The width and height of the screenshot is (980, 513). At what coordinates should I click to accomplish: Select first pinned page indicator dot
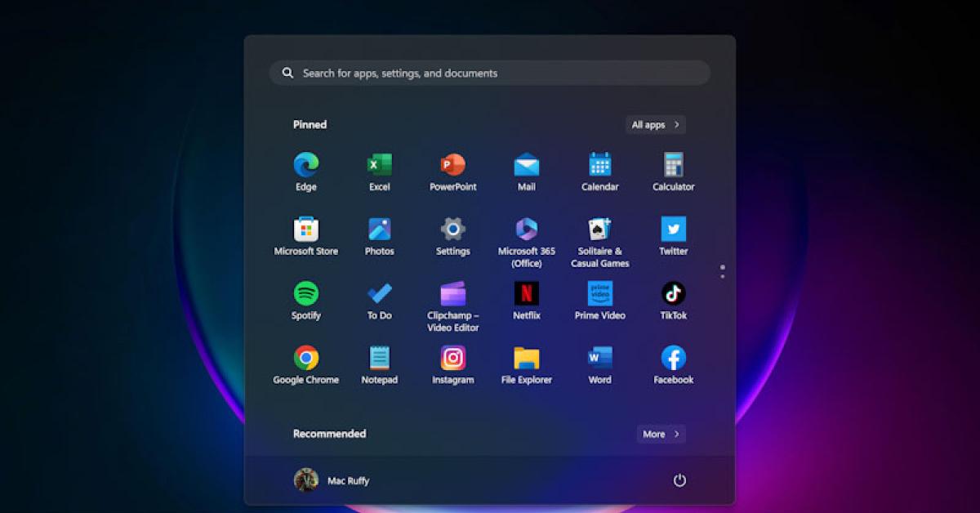(723, 266)
